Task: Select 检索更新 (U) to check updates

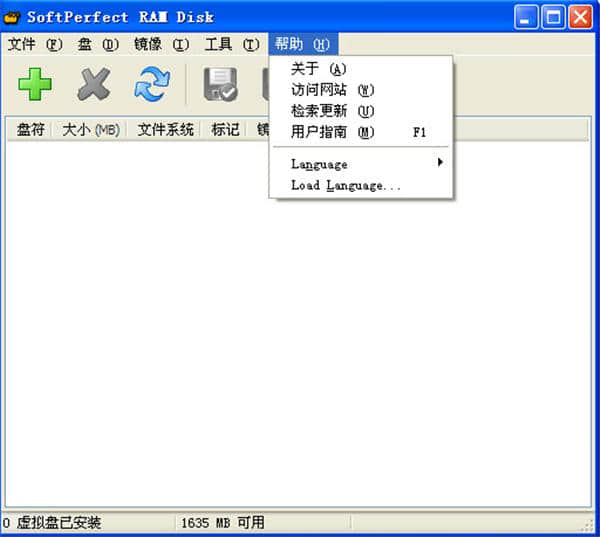Action: (x=332, y=111)
